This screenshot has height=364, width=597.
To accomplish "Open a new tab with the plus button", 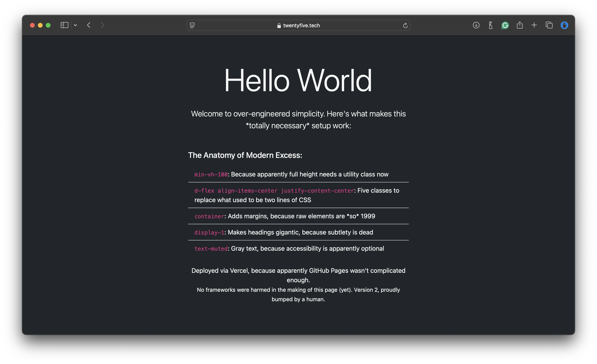I will (x=534, y=25).
